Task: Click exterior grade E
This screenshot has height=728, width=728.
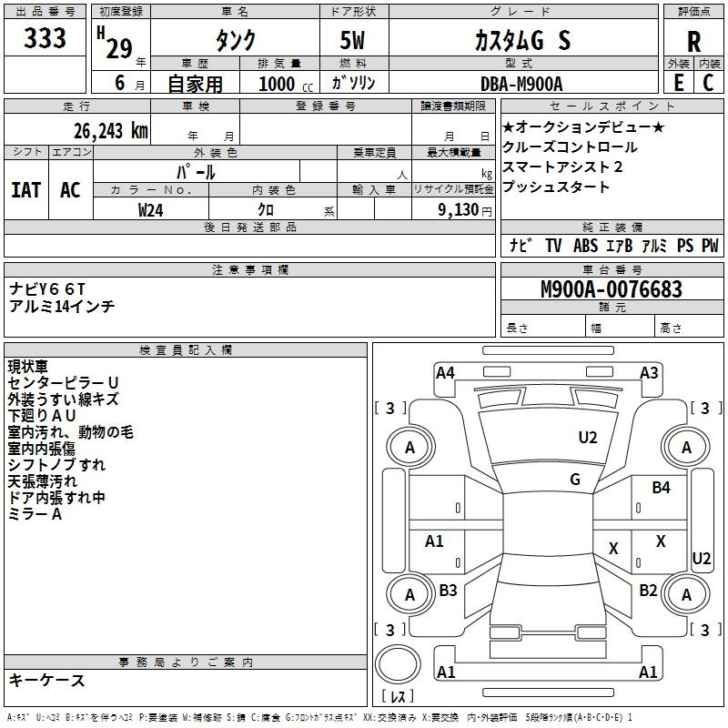Action: tap(679, 83)
